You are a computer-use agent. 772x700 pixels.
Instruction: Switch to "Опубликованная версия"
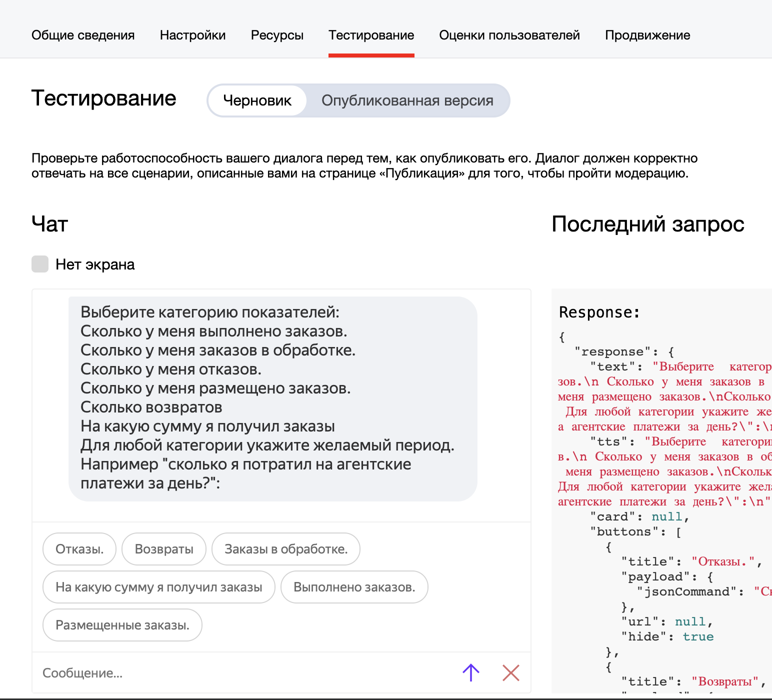pos(407,100)
